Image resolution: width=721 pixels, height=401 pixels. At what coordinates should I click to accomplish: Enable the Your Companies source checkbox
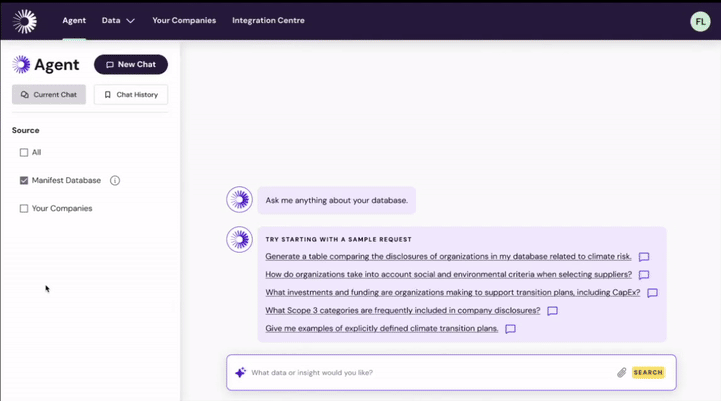pos(24,209)
